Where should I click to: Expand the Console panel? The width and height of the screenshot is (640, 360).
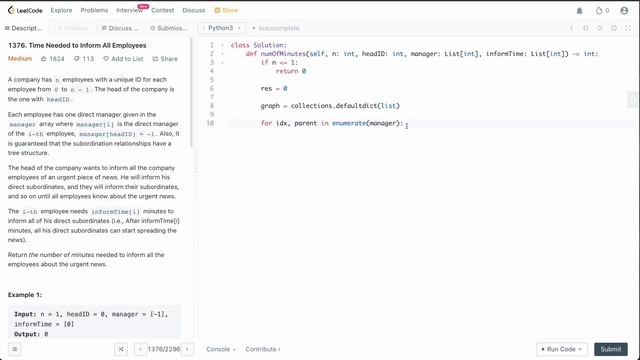coord(221,349)
